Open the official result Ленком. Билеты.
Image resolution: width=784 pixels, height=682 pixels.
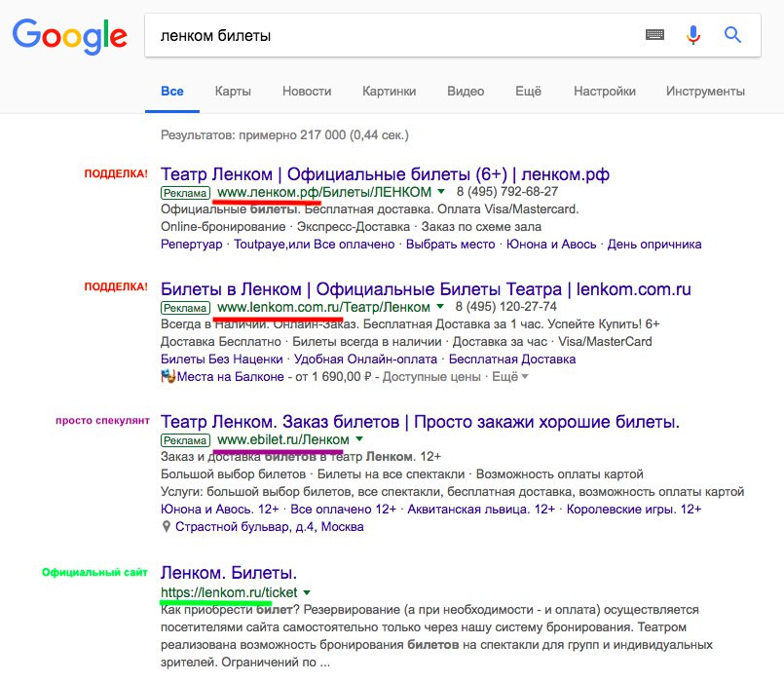click(x=229, y=573)
